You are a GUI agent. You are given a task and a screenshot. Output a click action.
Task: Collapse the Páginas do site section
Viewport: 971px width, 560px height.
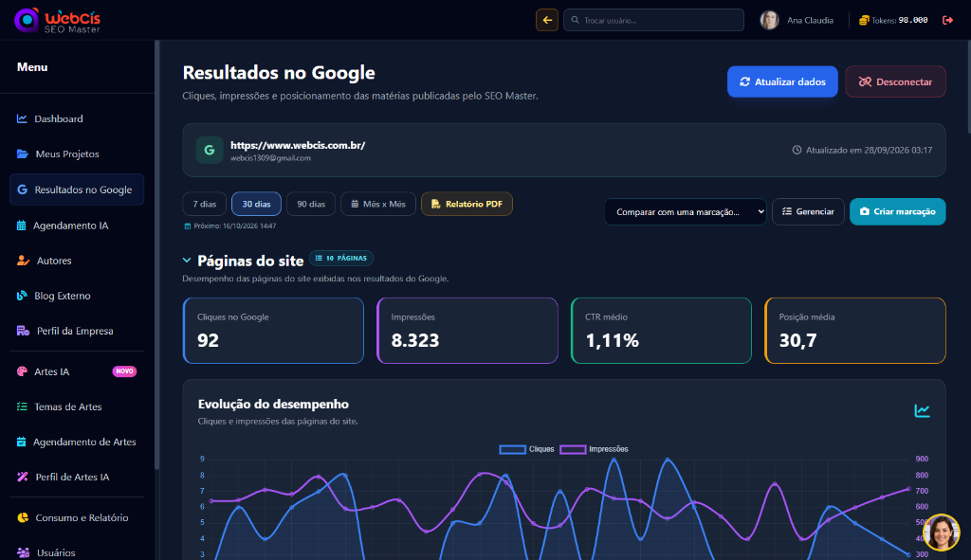187,261
